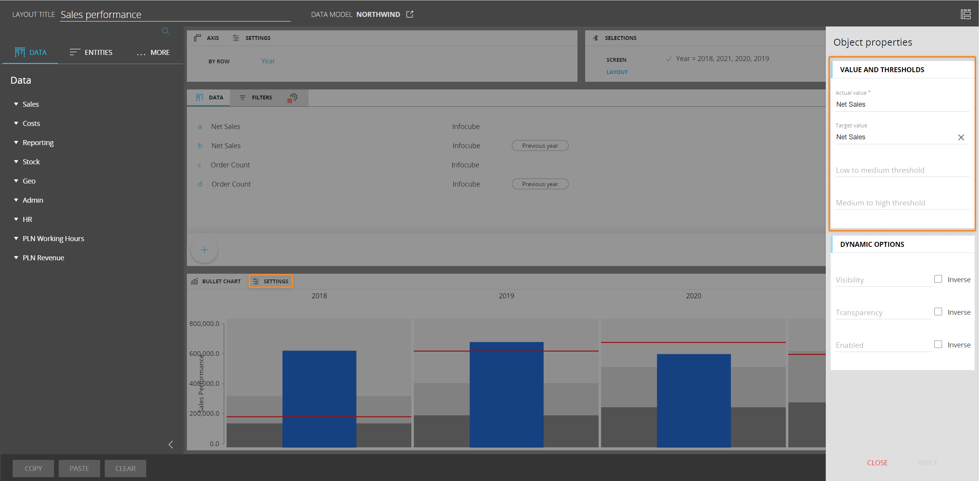Click the Low to medium threshold field
The image size is (980, 481).
[902, 170]
